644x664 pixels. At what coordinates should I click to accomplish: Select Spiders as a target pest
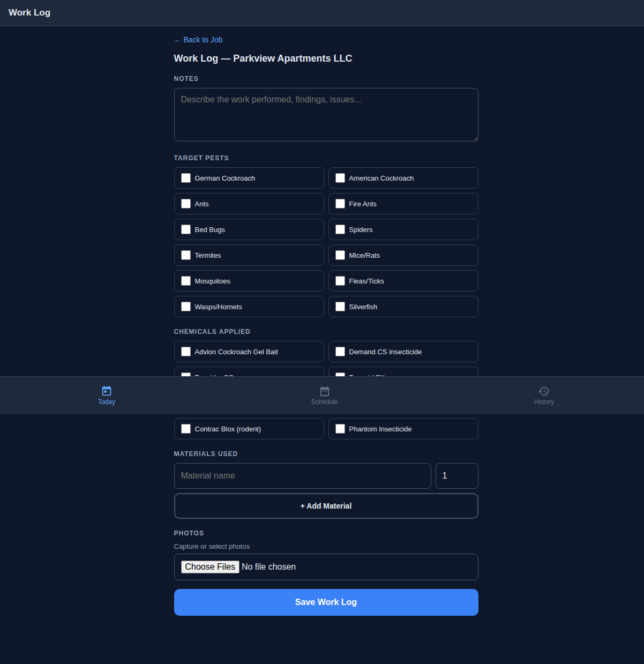(x=340, y=229)
